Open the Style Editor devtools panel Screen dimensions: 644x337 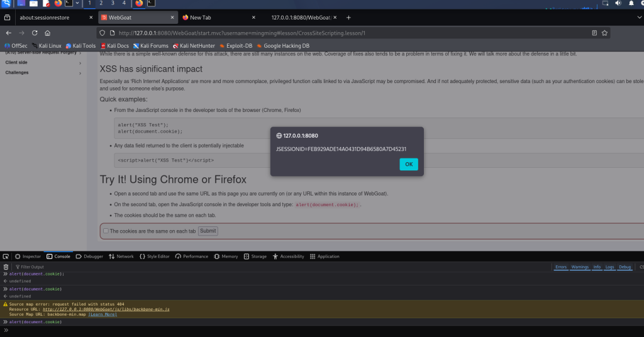click(155, 257)
